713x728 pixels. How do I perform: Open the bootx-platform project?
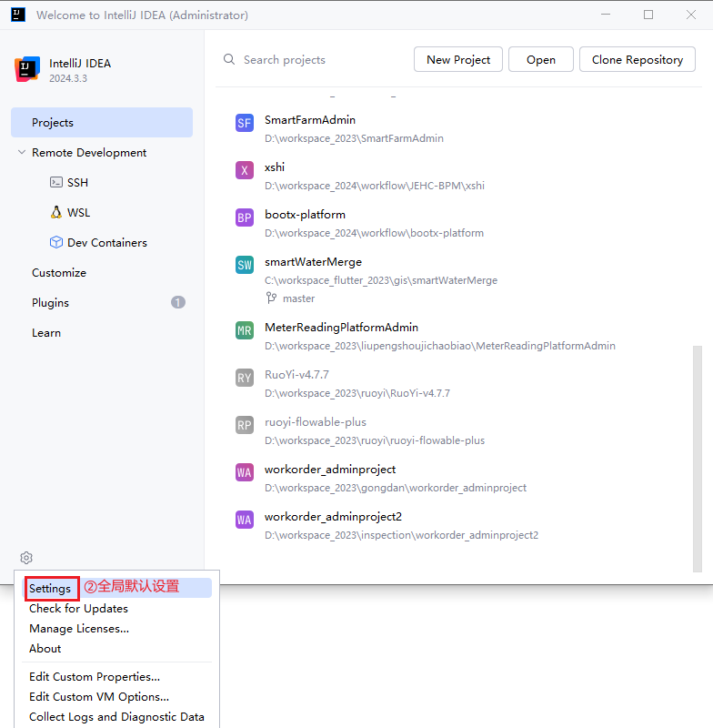point(305,215)
